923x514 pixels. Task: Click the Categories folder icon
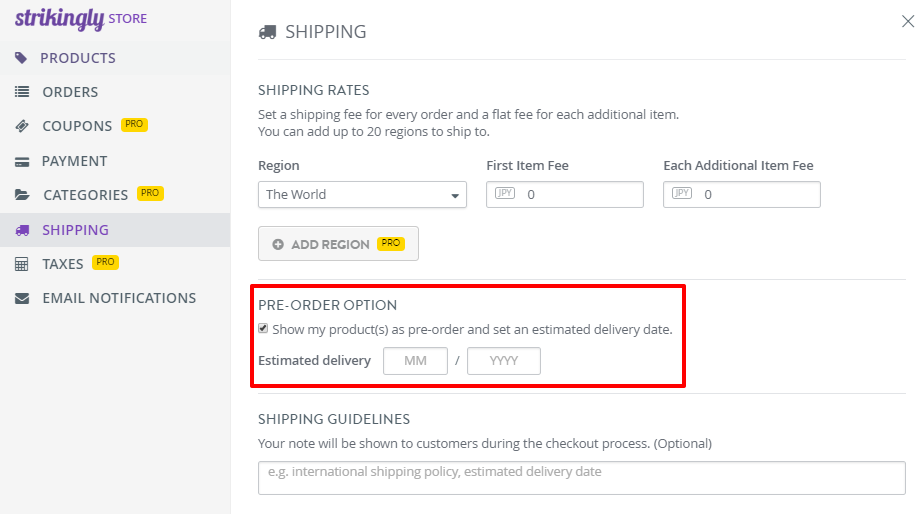tap(22, 195)
